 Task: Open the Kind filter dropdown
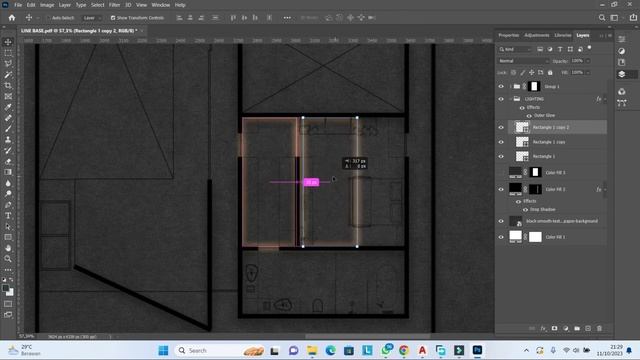[515, 49]
